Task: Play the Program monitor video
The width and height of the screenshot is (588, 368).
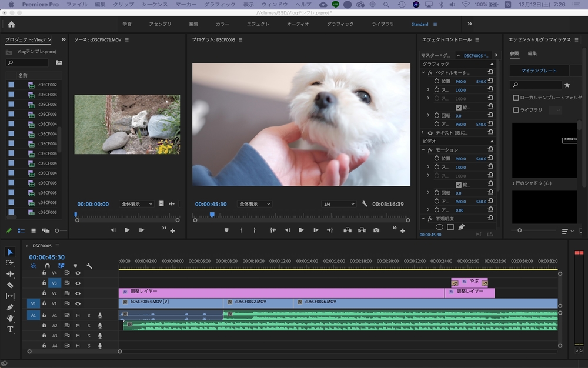Action: (301, 230)
